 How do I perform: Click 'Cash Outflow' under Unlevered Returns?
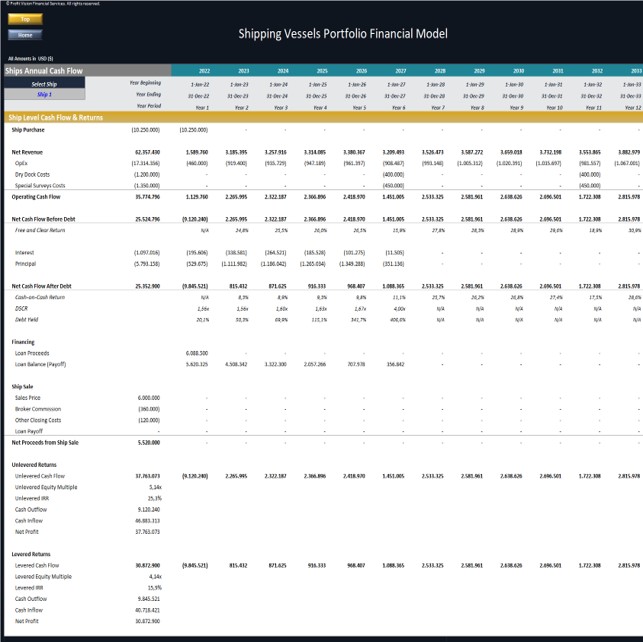click(x=31, y=510)
